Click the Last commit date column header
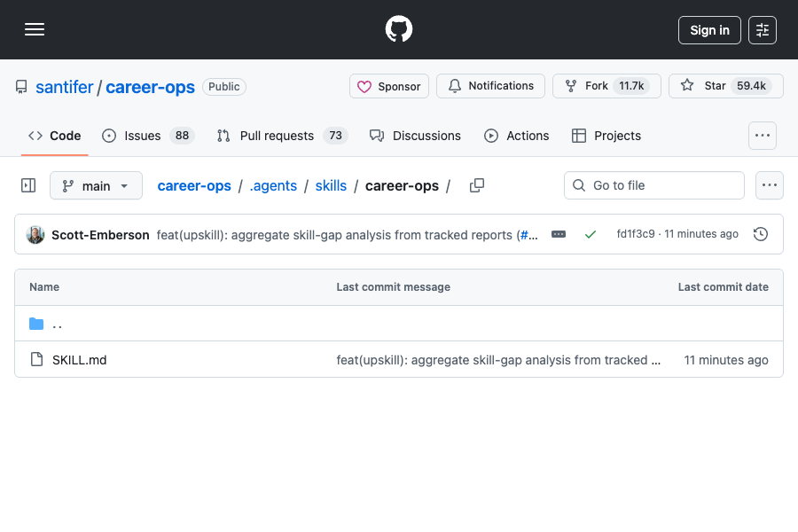 pyautogui.click(x=723, y=287)
